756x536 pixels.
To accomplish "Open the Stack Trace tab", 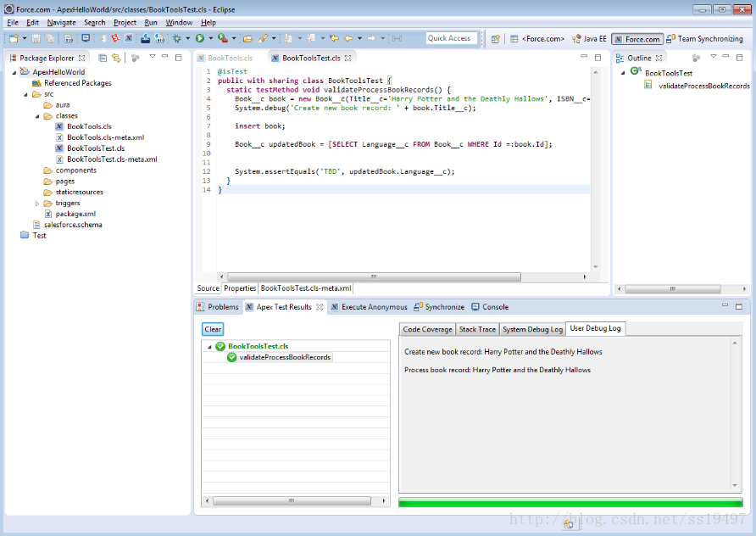I will click(x=477, y=329).
